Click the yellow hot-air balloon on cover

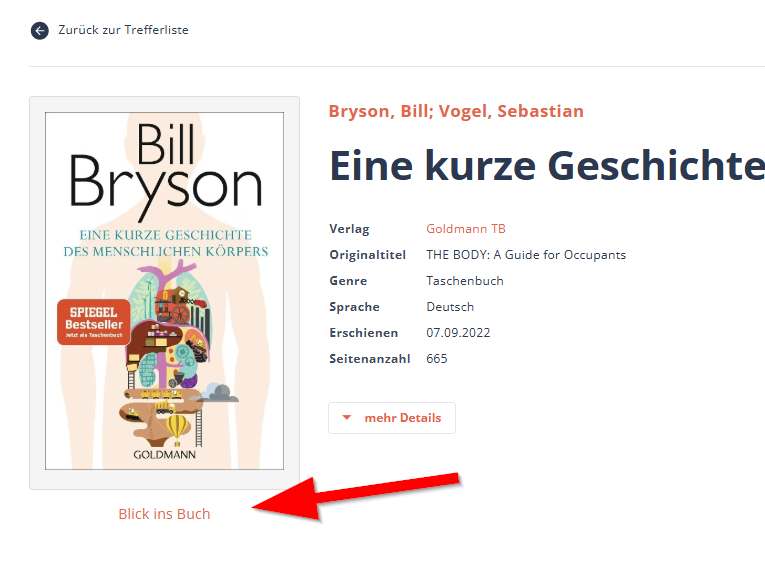tap(177, 429)
